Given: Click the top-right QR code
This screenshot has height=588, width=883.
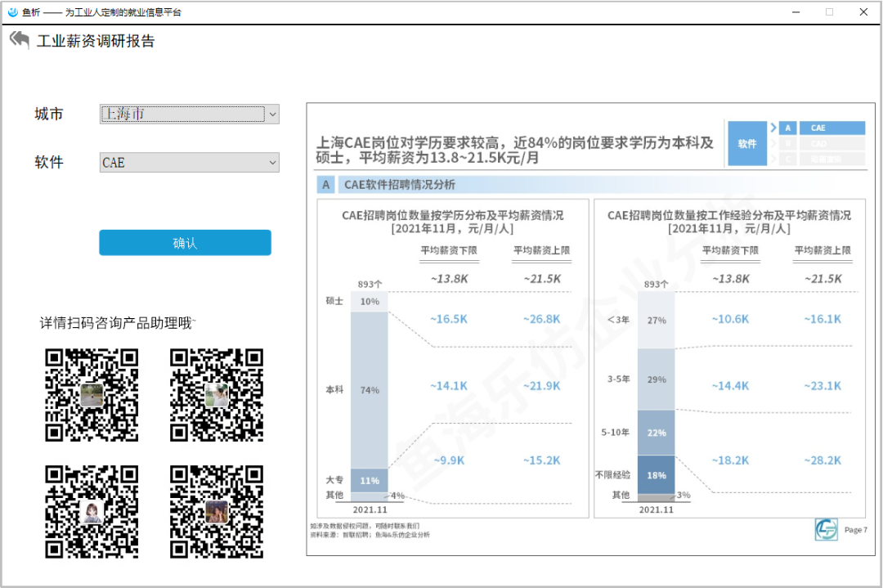Looking at the screenshot, I should tap(217, 395).
